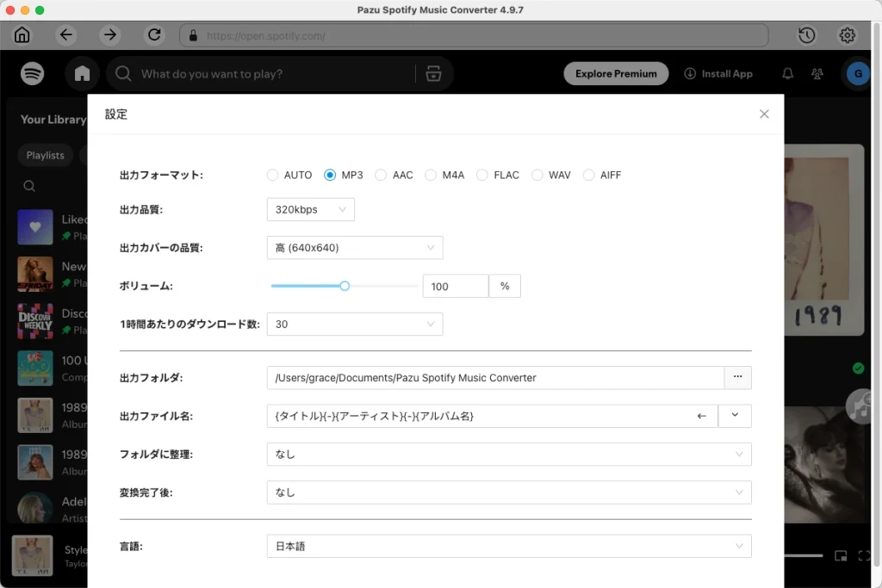Expand the output cover quality dropdown
Viewport: 882px width, 588px height.
pyautogui.click(x=354, y=247)
